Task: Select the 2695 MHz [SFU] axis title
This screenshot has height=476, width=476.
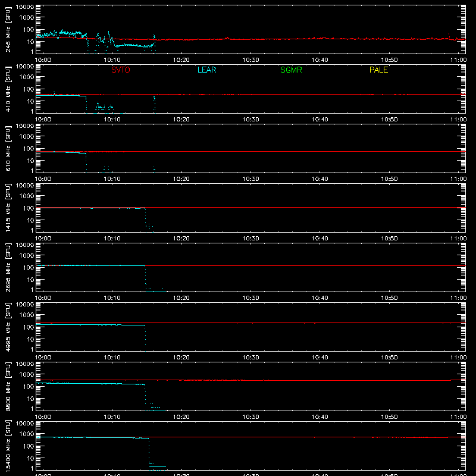Action: click(8, 267)
